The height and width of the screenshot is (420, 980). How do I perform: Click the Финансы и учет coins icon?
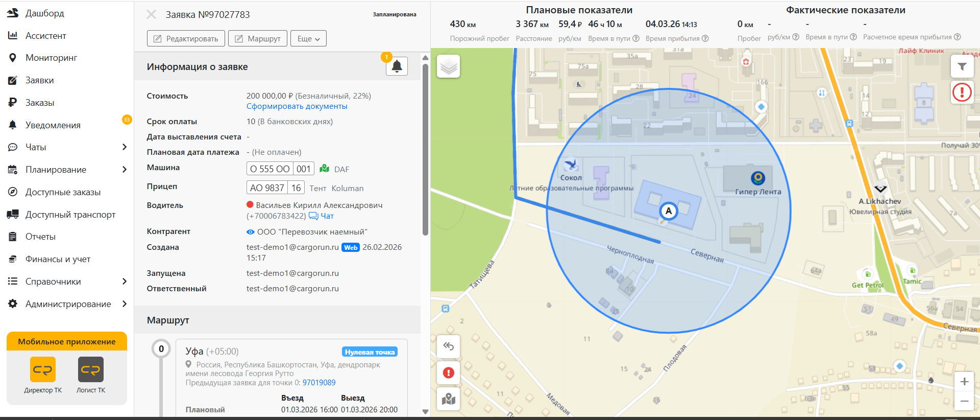pos(13,259)
